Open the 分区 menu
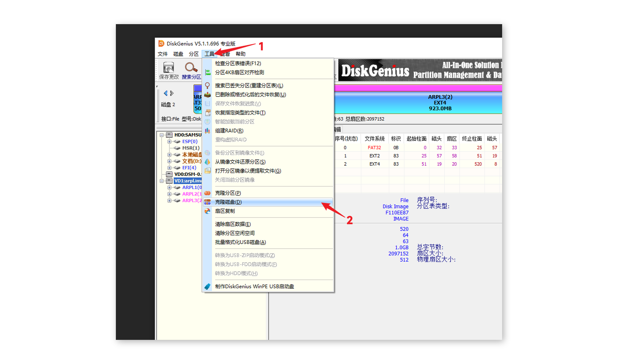The image size is (618, 364). click(x=193, y=54)
